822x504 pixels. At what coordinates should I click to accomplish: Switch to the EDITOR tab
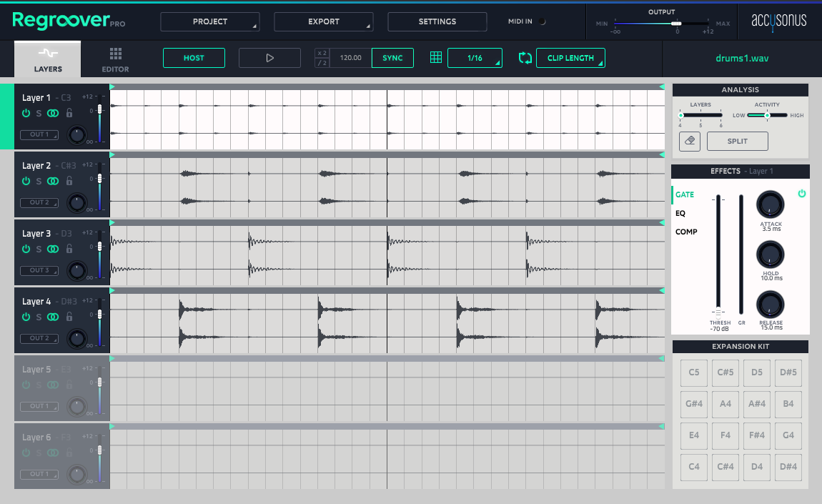[x=114, y=59]
